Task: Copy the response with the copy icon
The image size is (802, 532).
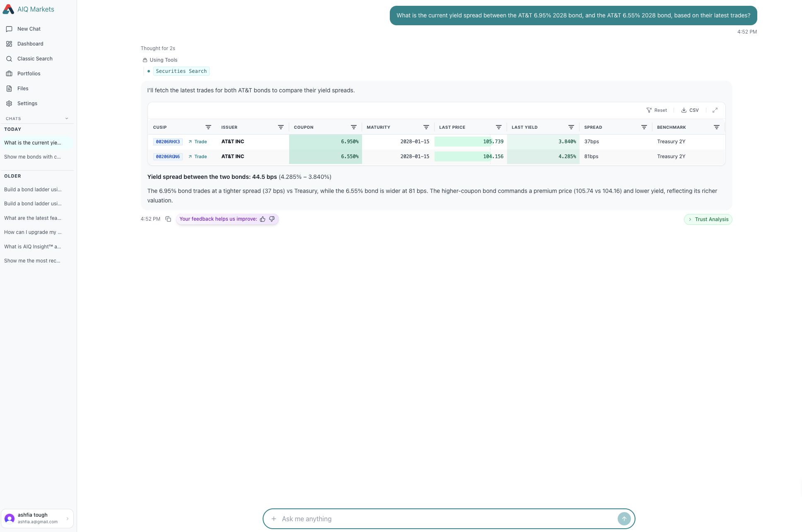Action: (168, 219)
